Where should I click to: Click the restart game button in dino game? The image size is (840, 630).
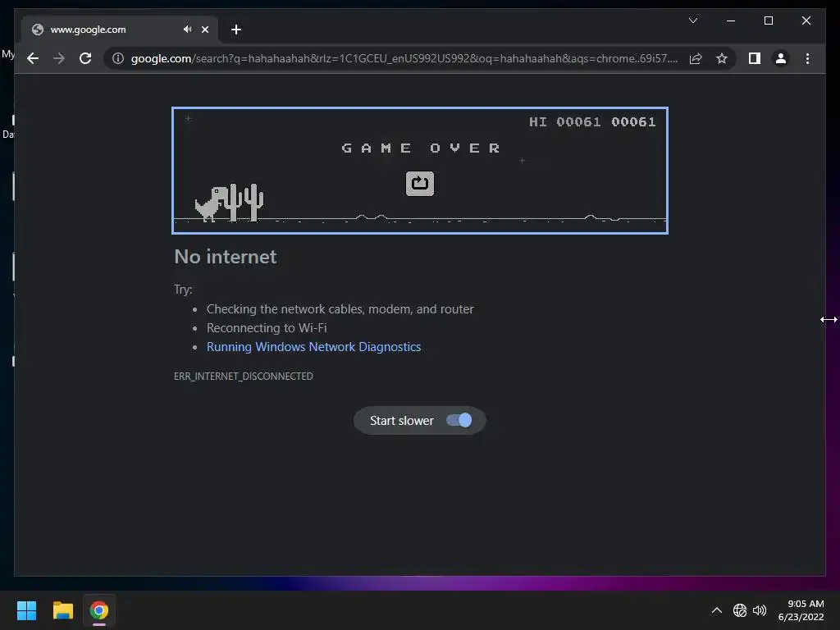(419, 184)
